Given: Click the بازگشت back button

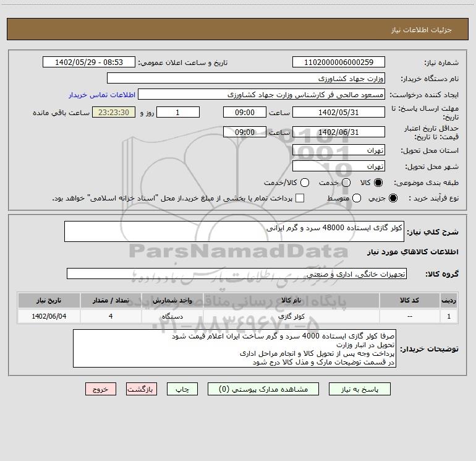Looking at the screenshot, I should pyautogui.click(x=142, y=389).
